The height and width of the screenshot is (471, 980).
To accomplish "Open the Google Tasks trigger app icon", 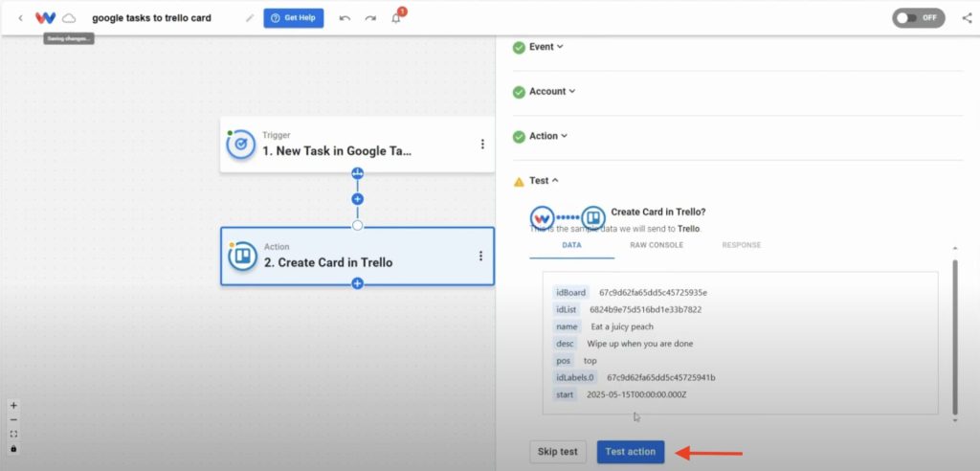I will pos(240,145).
